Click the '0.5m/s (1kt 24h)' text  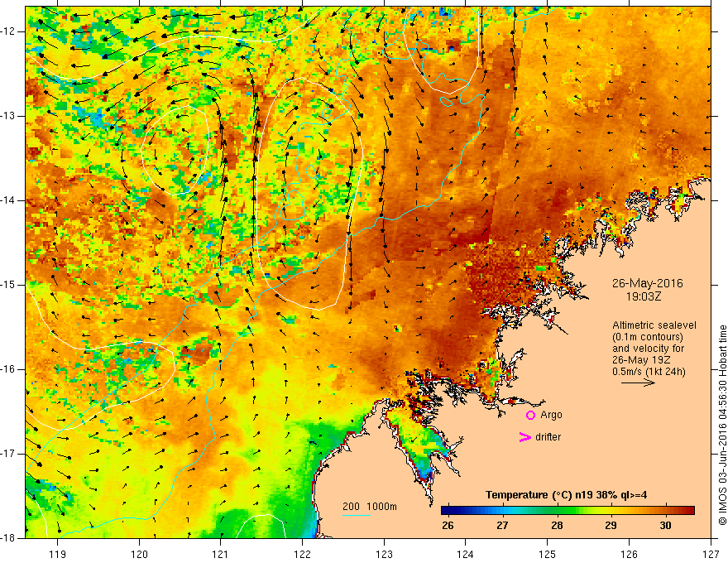(649, 372)
